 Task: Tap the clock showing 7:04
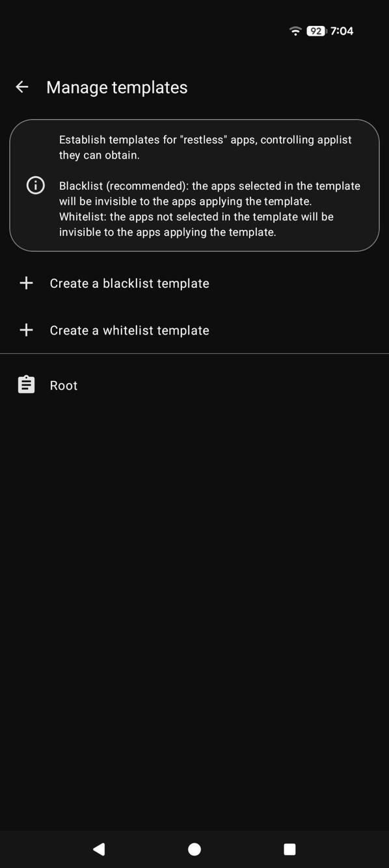(341, 31)
